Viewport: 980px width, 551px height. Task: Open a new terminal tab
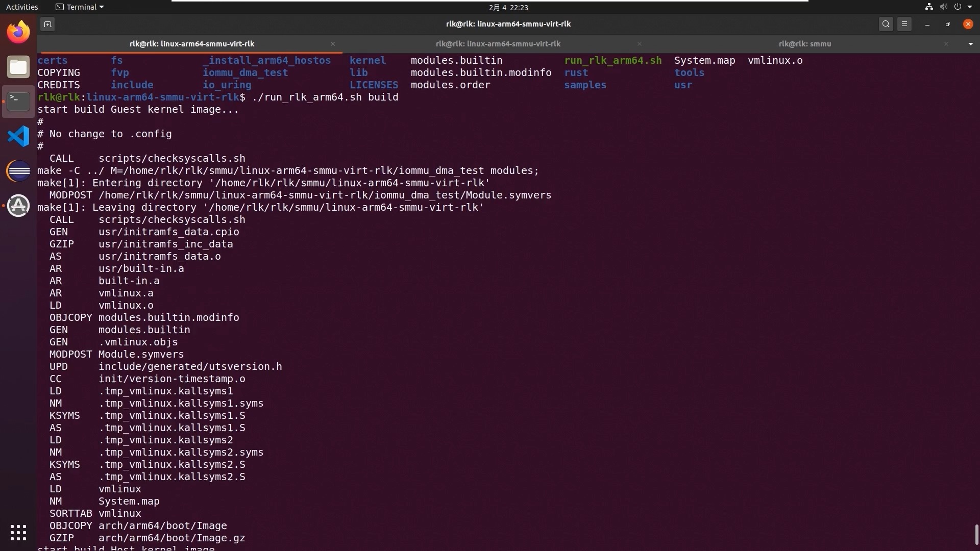47,24
